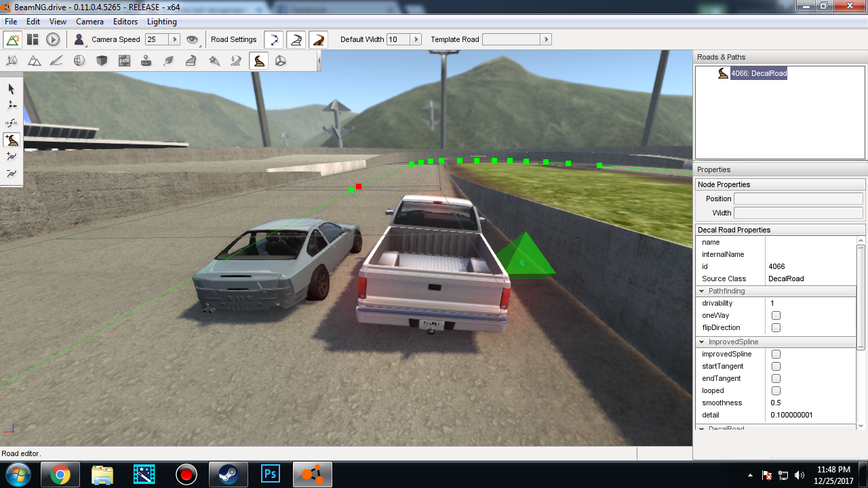Enable the startTangent checkbox
The height and width of the screenshot is (488, 868).
(776, 366)
